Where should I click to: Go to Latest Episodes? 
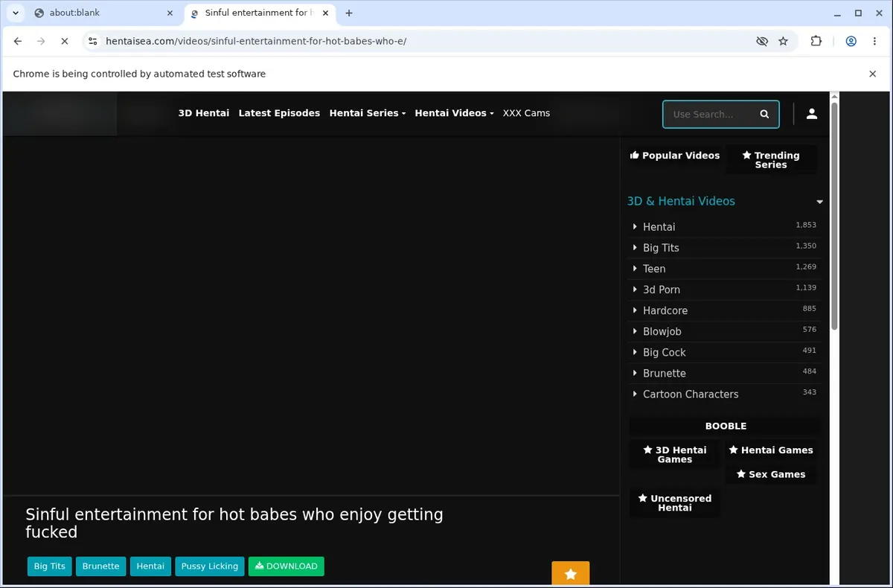click(279, 113)
